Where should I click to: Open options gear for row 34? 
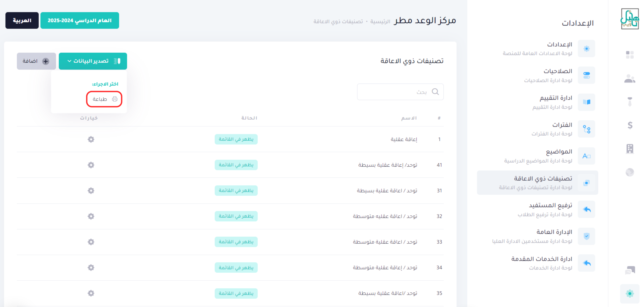tap(91, 268)
